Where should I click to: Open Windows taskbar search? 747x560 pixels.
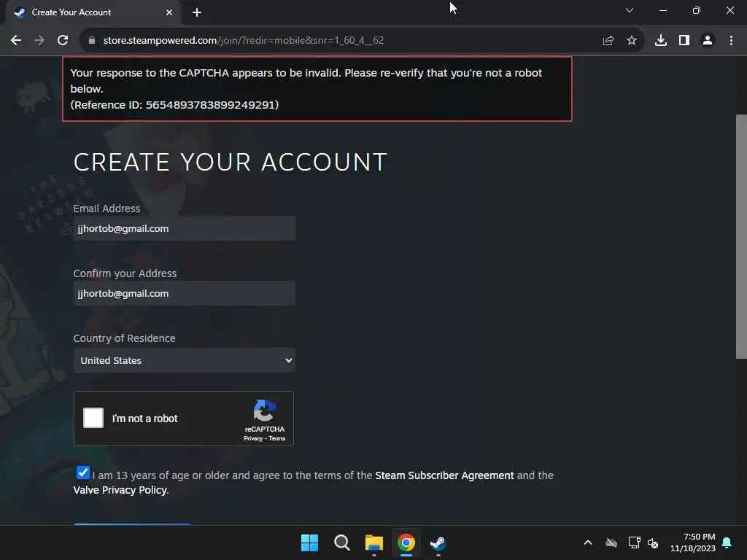pos(342,542)
